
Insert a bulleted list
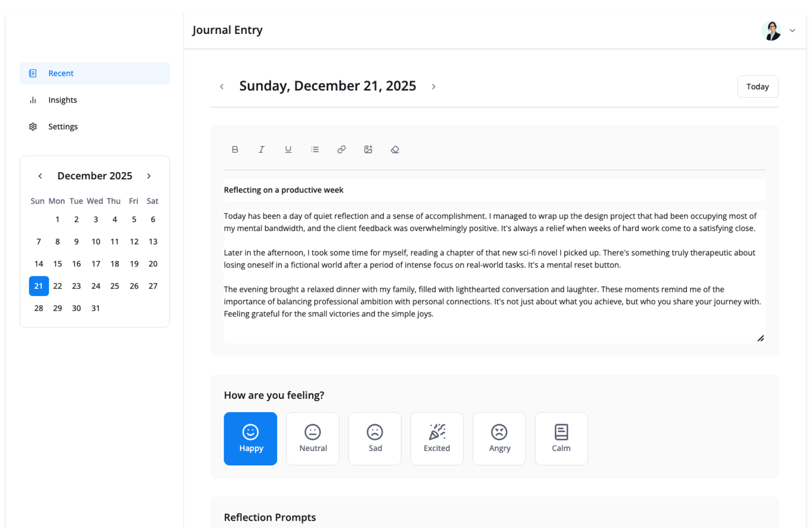[315, 149]
